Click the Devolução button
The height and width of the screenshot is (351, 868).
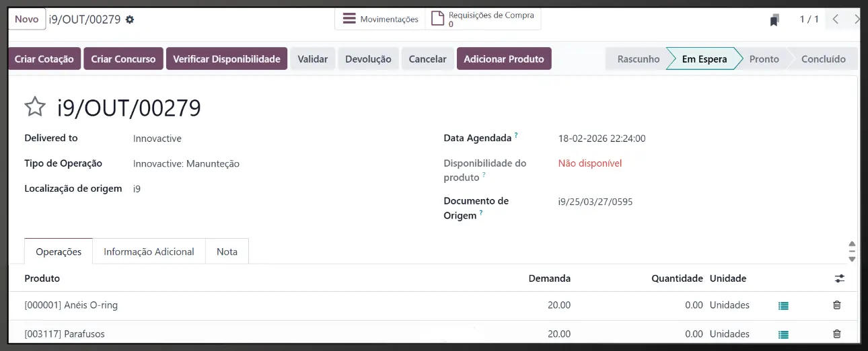[x=368, y=58]
